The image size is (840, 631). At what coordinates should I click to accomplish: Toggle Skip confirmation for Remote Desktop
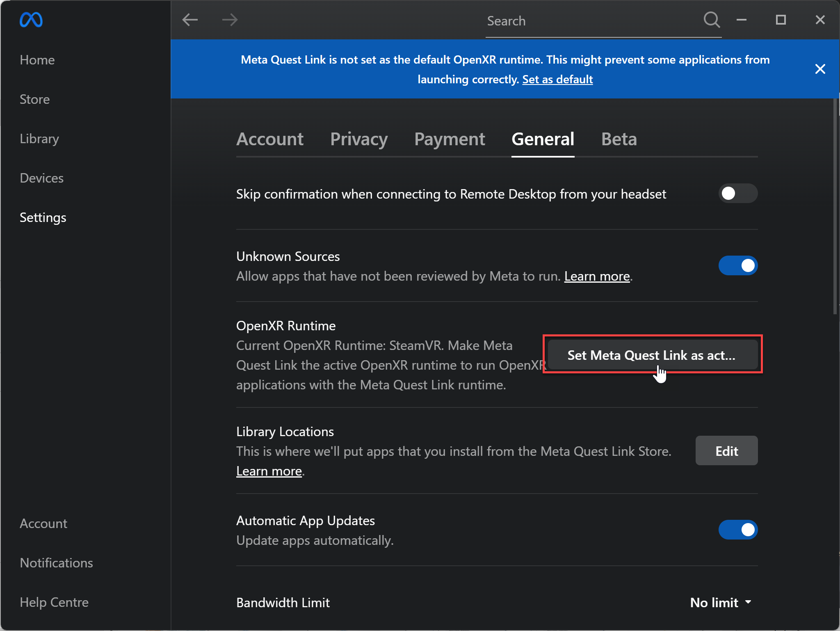(737, 193)
